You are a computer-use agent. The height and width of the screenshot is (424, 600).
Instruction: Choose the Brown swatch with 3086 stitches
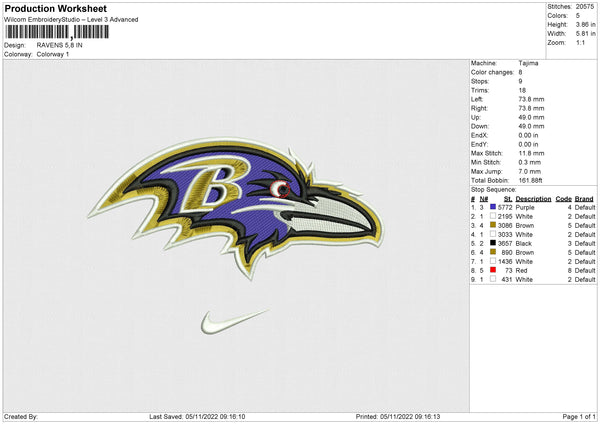[493, 225]
